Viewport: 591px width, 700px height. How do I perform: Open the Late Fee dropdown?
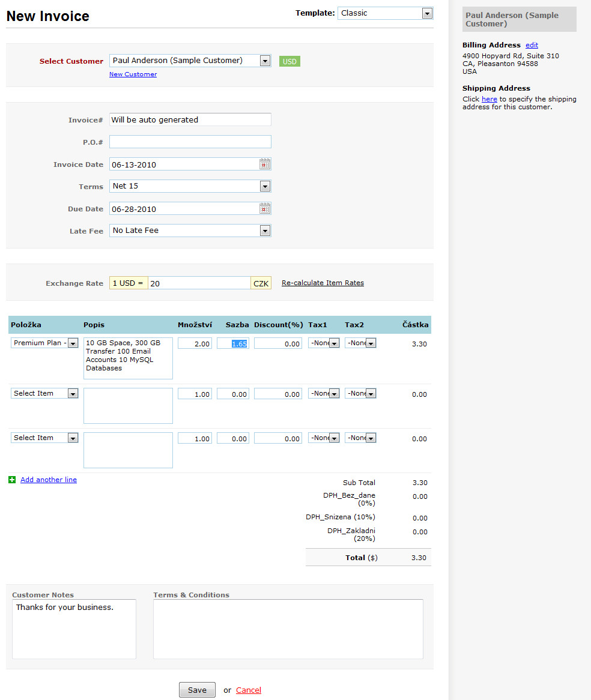click(265, 231)
